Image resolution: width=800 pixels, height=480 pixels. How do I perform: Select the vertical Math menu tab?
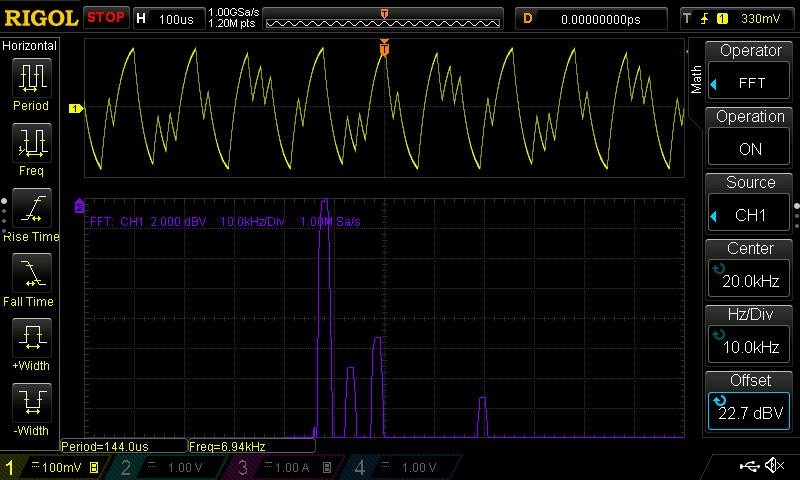click(697, 80)
